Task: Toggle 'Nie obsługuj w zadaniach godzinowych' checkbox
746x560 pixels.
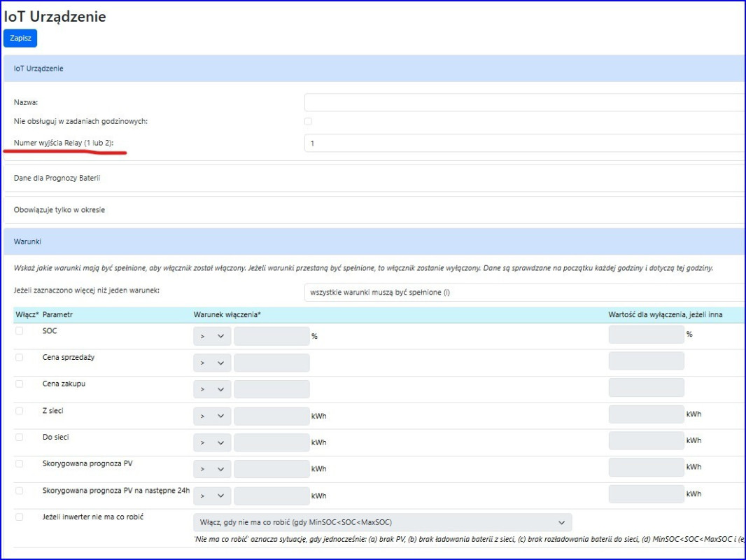Action: pos(308,122)
